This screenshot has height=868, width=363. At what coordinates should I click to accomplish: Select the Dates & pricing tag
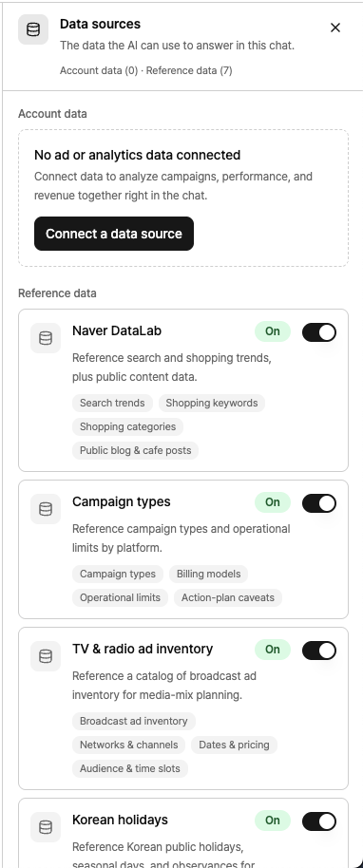234,745
